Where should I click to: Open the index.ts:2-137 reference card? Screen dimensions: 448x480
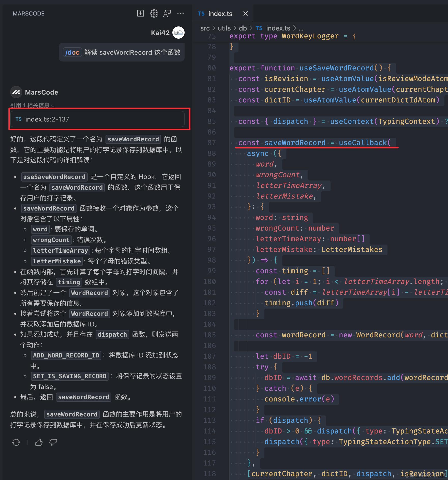coord(97,119)
